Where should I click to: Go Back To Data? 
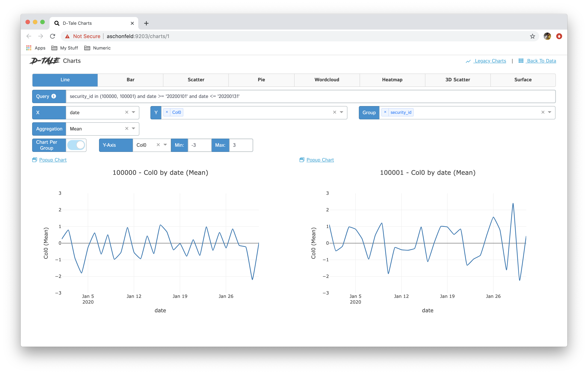[541, 61]
